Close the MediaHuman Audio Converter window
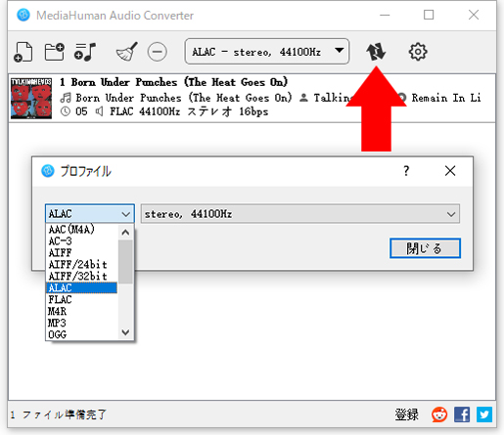Image resolution: width=504 pixels, height=435 pixels. point(474,15)
